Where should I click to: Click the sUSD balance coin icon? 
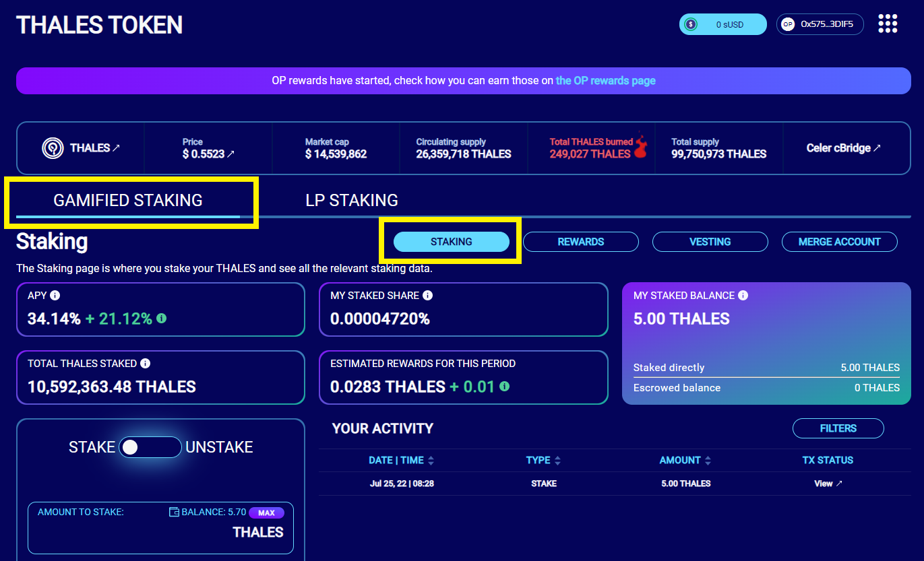[691, 24]
